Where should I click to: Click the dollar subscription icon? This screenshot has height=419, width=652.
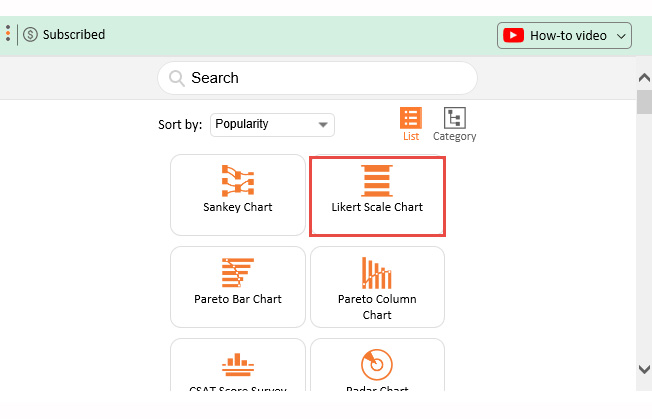click(30, 35)
